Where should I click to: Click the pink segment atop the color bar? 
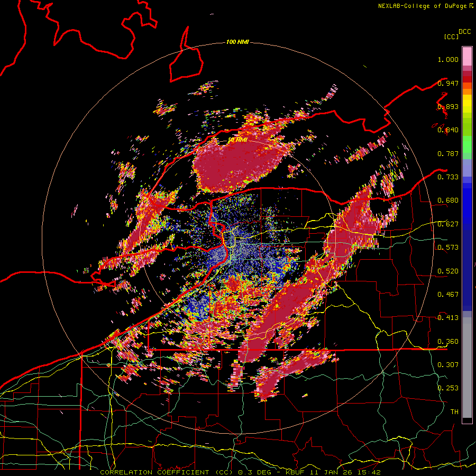(467, 56)
